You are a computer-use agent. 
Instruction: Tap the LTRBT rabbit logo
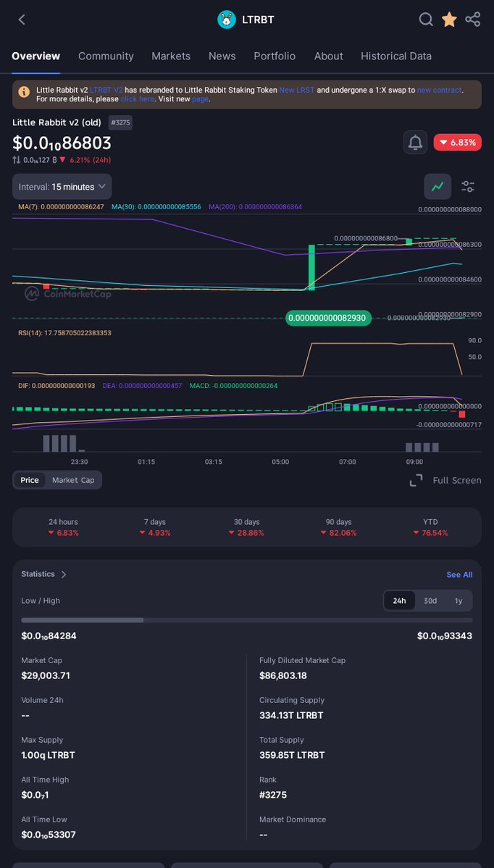pos(227,20)
